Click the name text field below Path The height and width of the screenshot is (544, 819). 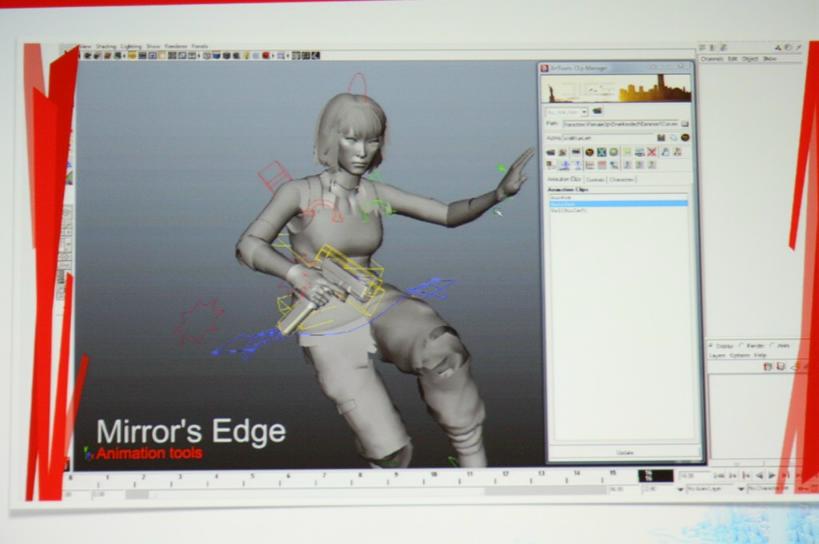607,138
